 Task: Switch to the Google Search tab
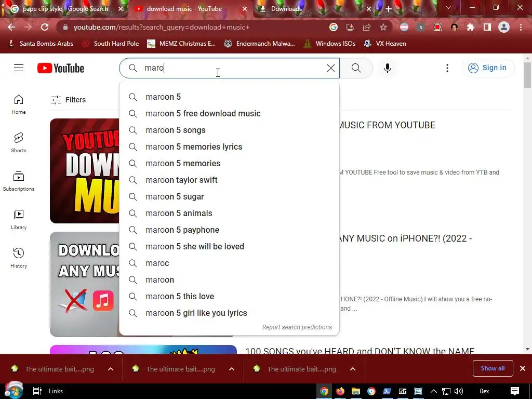tap(64, 9)
